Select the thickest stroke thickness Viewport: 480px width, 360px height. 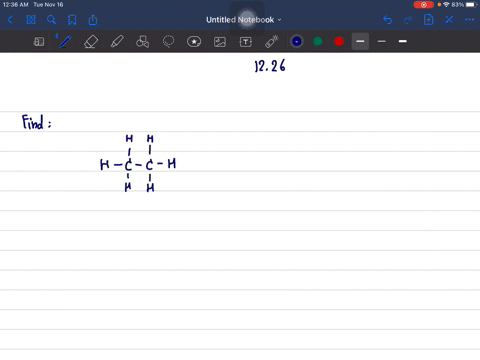[403, 41]
